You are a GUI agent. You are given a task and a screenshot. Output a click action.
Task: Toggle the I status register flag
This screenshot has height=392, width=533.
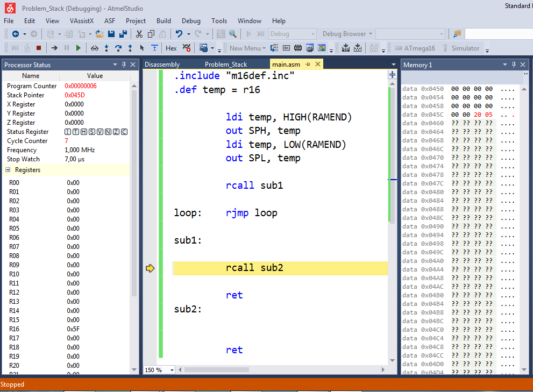point(68,132)
